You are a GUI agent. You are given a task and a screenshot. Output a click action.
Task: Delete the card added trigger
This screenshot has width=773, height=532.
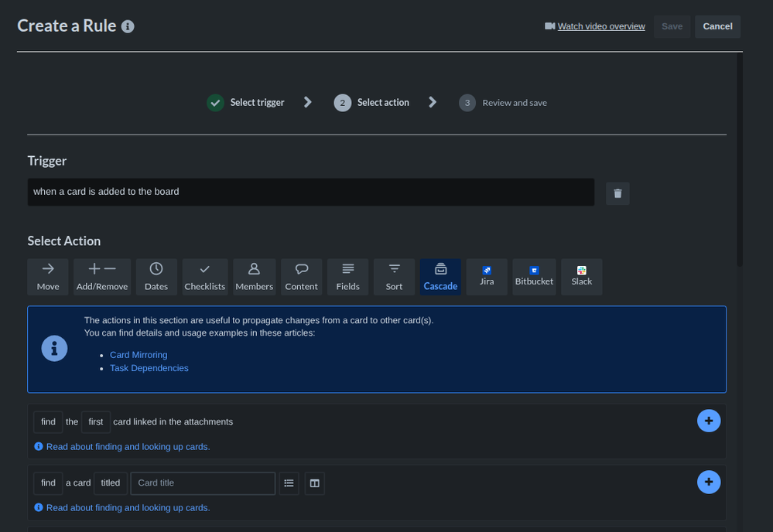[617, 193]
